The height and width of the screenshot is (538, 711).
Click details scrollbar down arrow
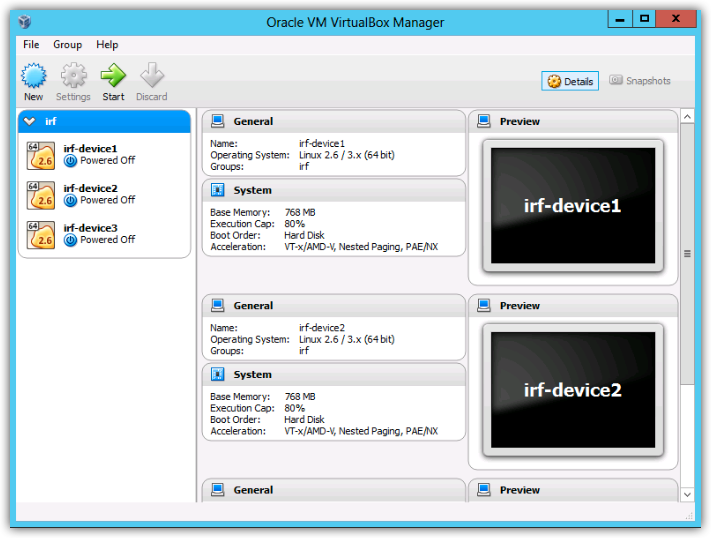pyautogui.click(x=687, y=494)
